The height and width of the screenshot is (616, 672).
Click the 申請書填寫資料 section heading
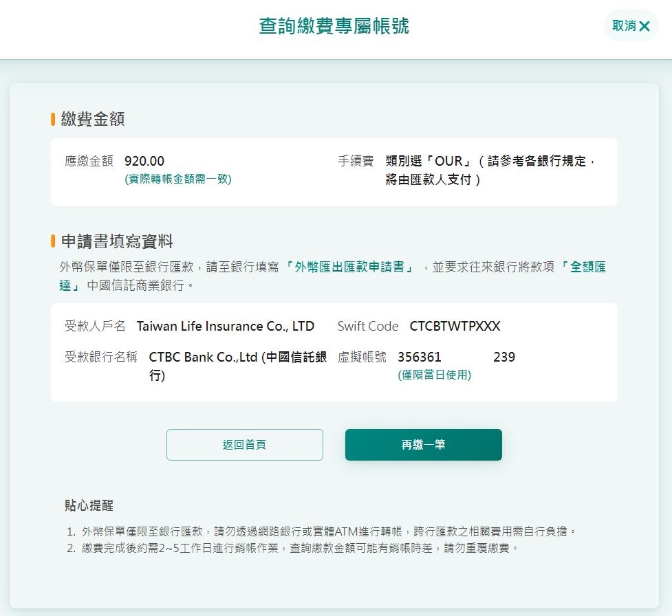(117, 241)
